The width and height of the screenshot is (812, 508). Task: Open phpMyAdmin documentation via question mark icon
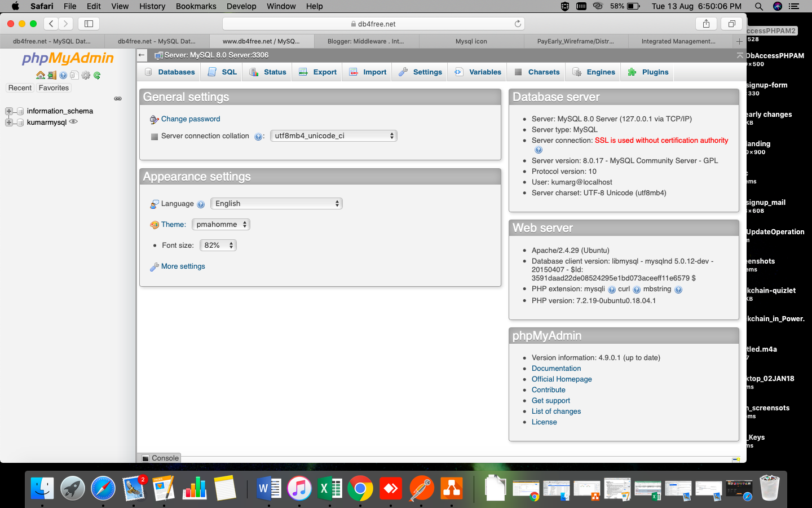coord(63,75)
